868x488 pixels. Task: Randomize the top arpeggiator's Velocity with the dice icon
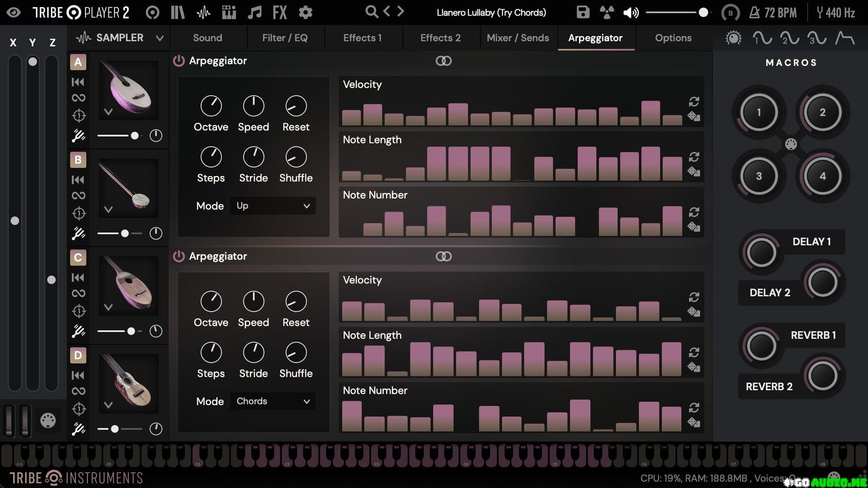point(694,116)
